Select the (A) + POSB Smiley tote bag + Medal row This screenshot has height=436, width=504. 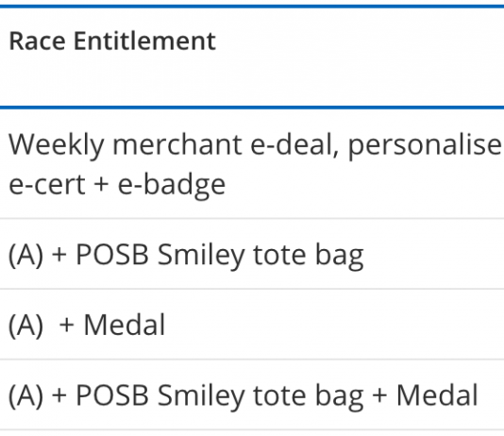pos(252,394)
